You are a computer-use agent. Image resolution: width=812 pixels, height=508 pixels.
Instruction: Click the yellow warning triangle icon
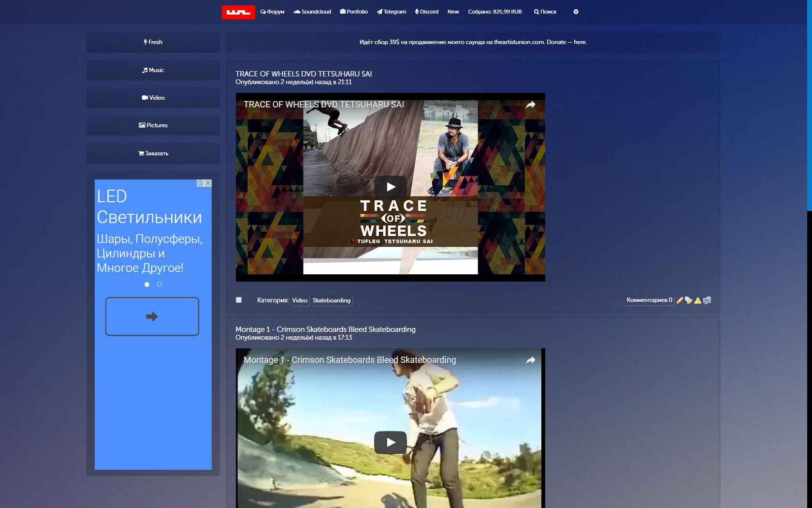tap(697, 300)
